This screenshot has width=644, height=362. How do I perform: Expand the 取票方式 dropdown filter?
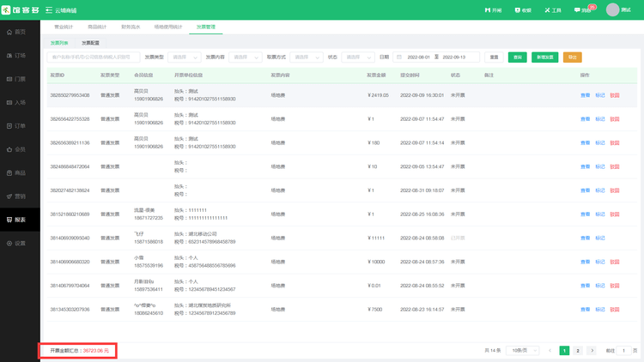306,57
